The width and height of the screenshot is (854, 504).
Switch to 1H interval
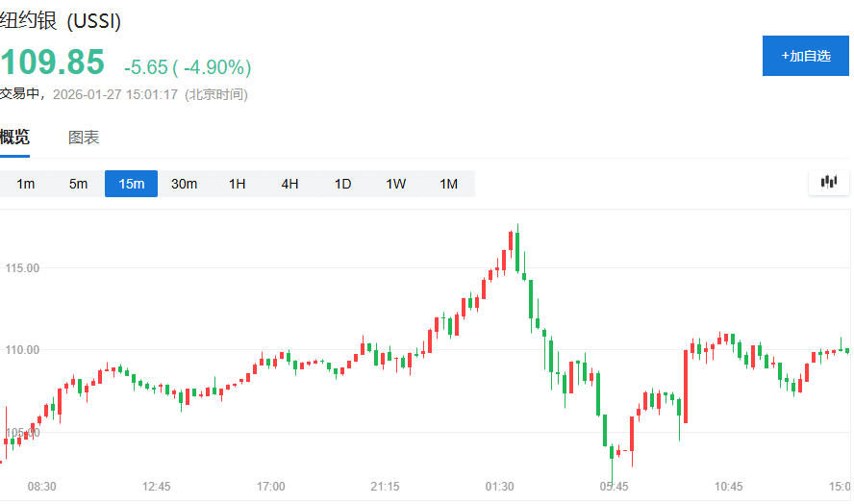237,184
